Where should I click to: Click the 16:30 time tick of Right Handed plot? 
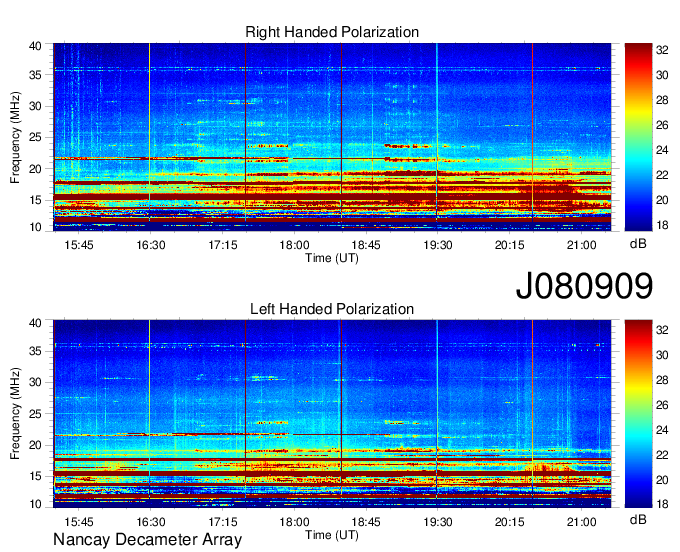[150, 245]
